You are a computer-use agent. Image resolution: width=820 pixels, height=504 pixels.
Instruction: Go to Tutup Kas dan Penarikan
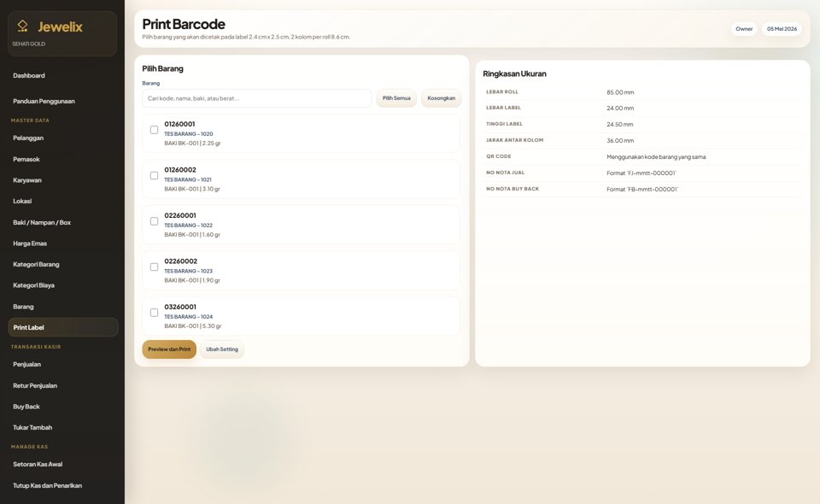click(x=62, y=485)
